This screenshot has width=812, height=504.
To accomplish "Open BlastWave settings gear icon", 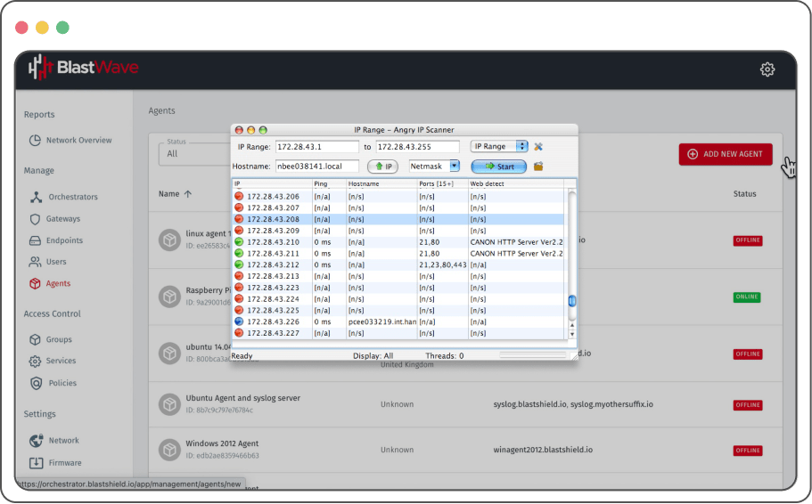I will coord(767,69).
